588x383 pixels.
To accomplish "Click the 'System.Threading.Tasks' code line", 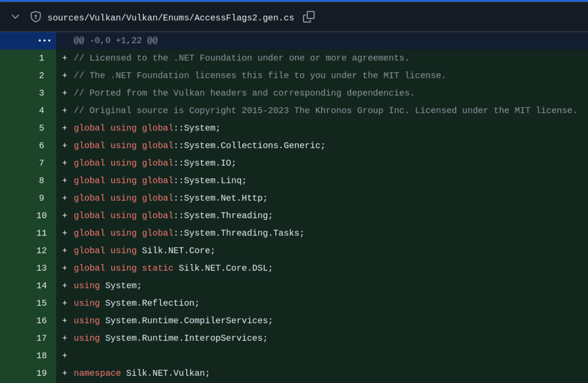I will point(189,233).
